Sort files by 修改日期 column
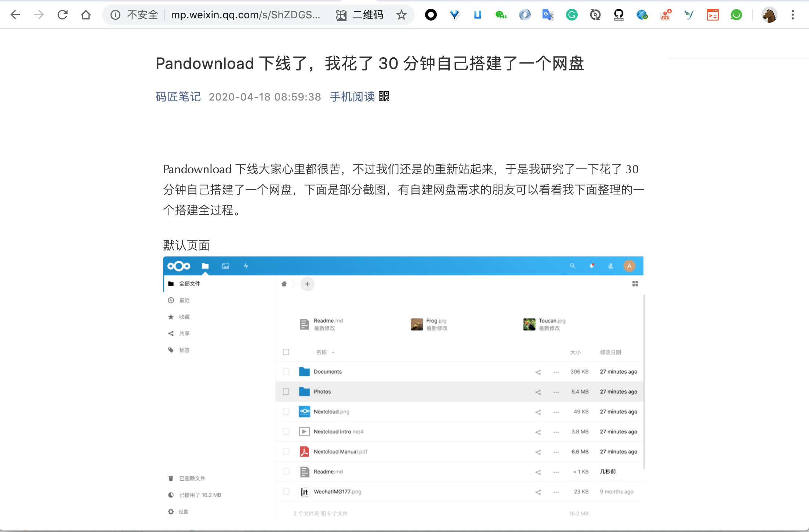The height and width of the screenshot is (532, 809). click(x=610, y=352)
